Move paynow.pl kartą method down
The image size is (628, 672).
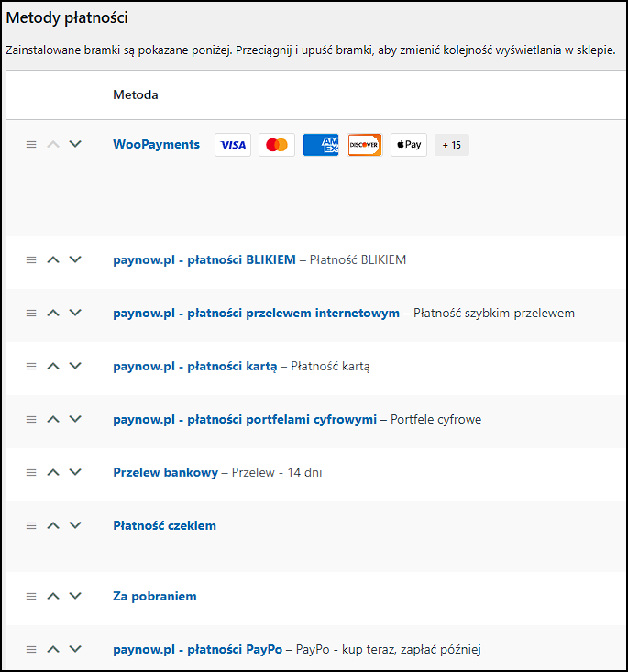point(75,367)
